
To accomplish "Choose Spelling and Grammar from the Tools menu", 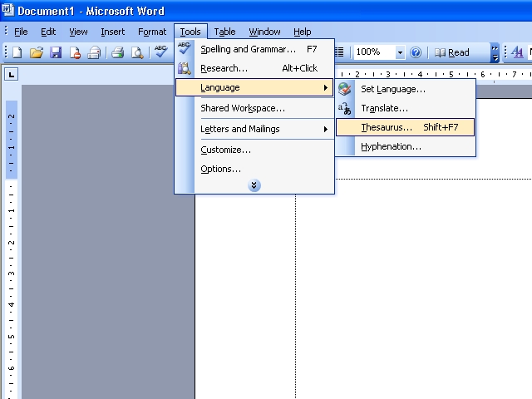I will coord(254,49).
